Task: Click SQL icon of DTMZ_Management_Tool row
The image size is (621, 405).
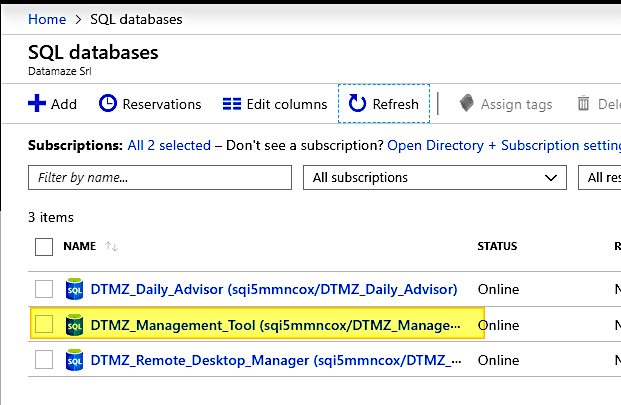Action: (74, 325)
